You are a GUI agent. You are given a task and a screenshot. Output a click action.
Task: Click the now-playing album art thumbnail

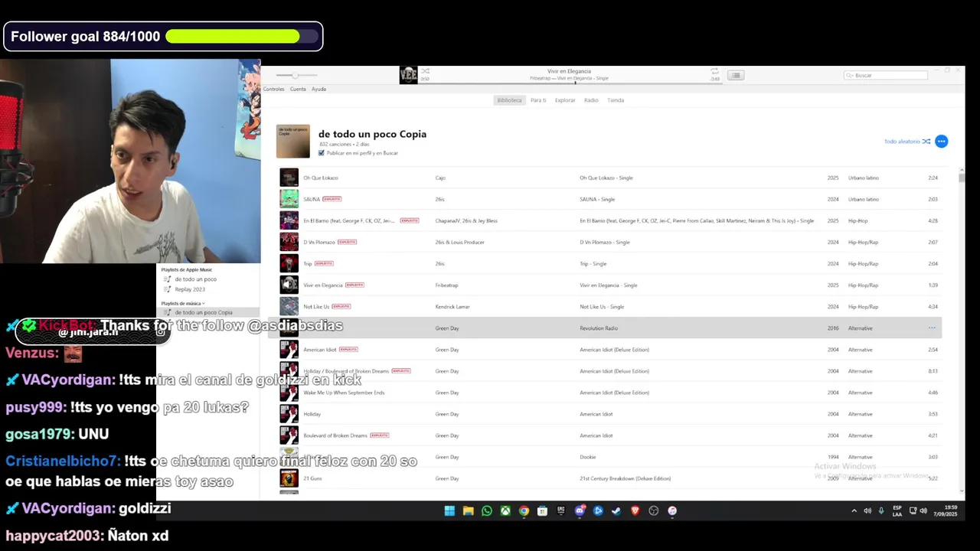pos(408,75)
